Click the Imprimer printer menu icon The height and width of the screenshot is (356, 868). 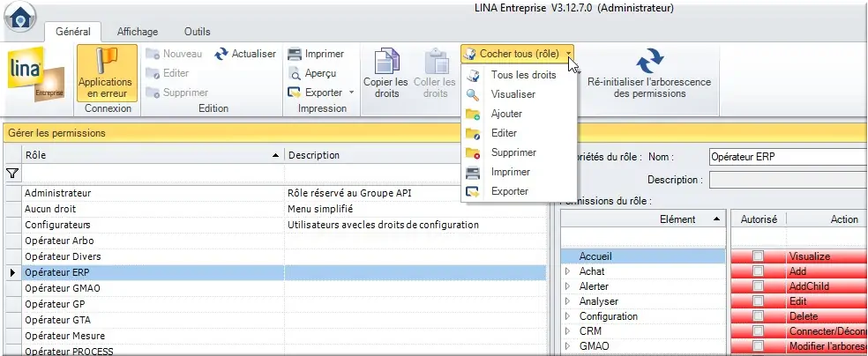coord(474,172)
